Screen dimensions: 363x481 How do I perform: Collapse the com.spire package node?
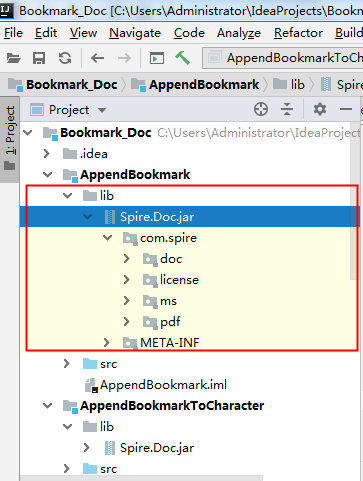[x=107, y=238]
